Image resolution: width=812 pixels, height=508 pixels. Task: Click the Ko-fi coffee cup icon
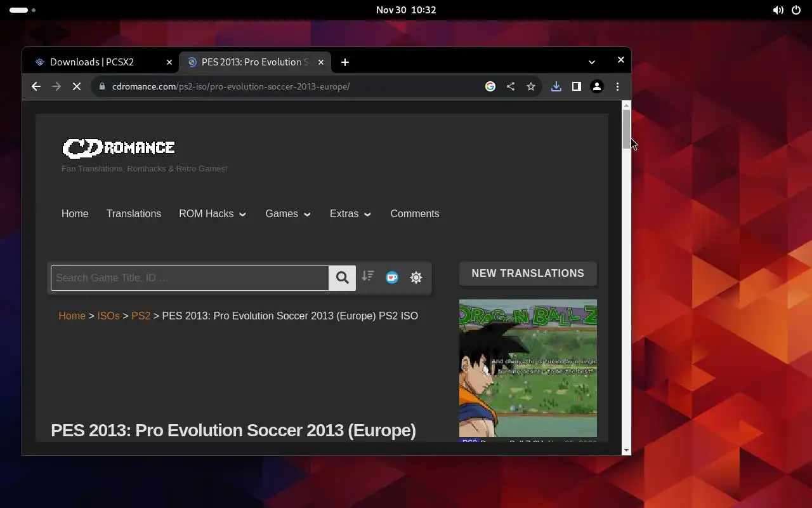(x=392, y=277)
